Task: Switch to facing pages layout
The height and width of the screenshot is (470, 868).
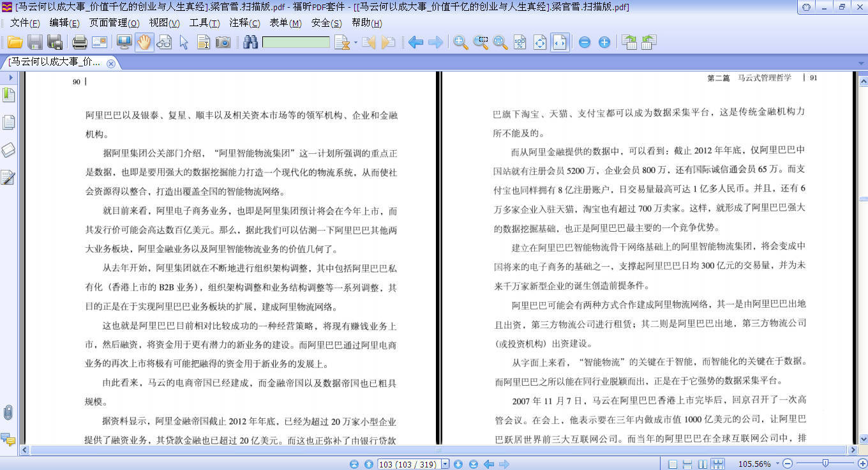Action: pos(703,464)
